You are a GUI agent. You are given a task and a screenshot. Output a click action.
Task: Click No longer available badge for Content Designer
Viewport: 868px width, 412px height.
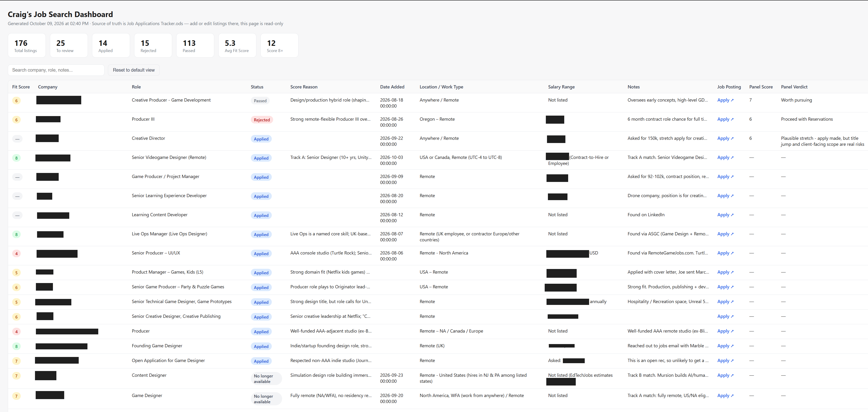266,379
